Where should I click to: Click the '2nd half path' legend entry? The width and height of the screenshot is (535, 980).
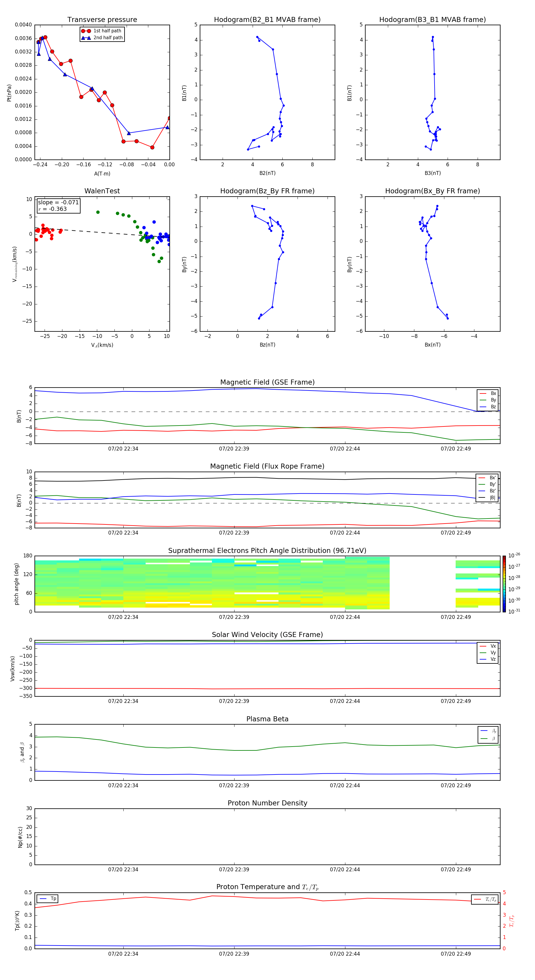click(x=102, y=38)
